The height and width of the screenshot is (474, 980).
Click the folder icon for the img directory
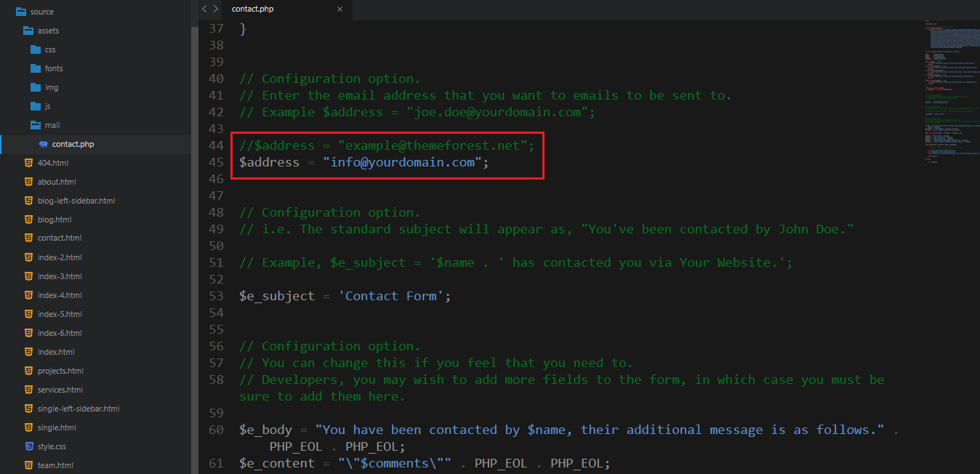[x=36, y=87]
